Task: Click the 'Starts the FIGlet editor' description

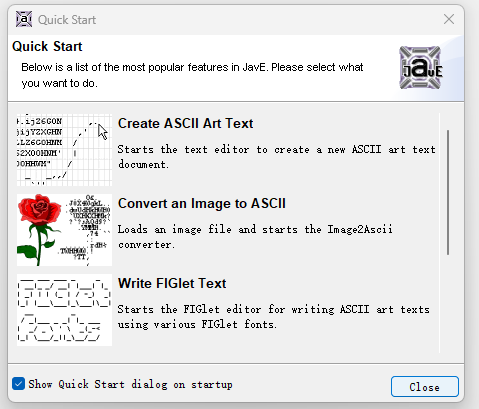Action: [x=273, y=317]
